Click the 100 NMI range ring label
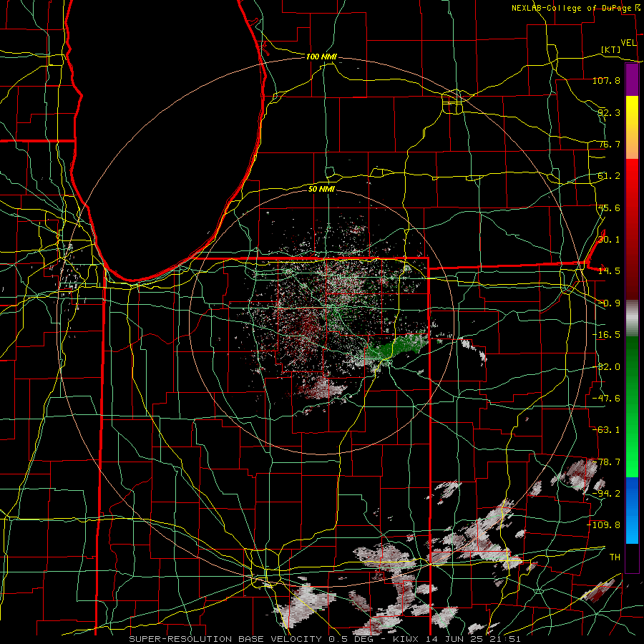644x644 pixels. click(x=321, y=57)
